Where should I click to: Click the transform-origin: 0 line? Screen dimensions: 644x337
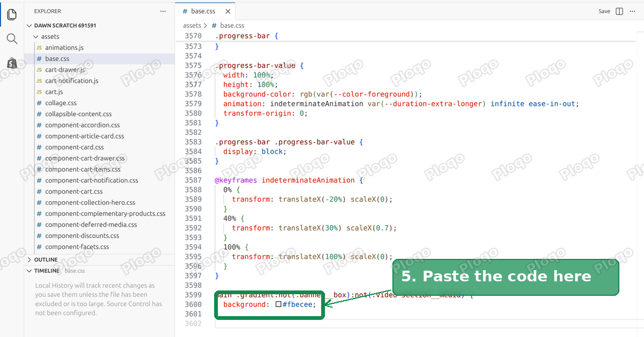(266, 113)
